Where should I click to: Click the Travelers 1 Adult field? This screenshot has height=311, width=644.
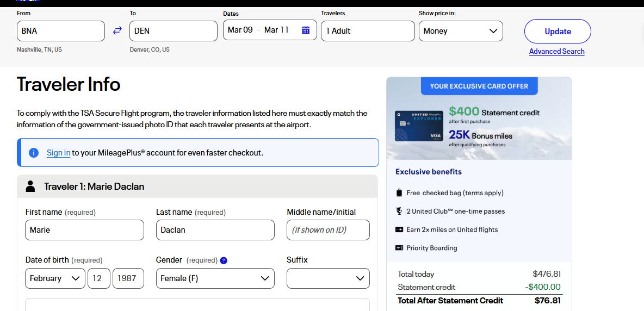pyautogui.click(x=368, y=31)
